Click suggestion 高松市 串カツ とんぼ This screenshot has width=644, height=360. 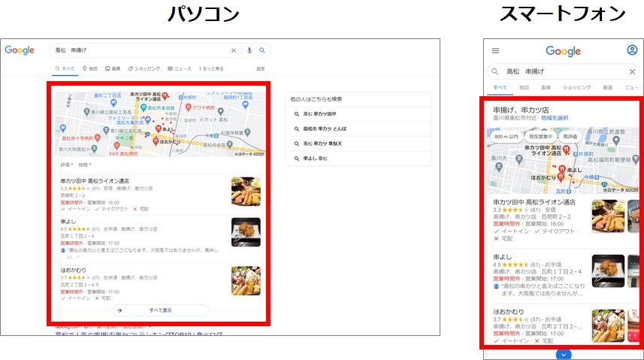(x=325, y=129)
